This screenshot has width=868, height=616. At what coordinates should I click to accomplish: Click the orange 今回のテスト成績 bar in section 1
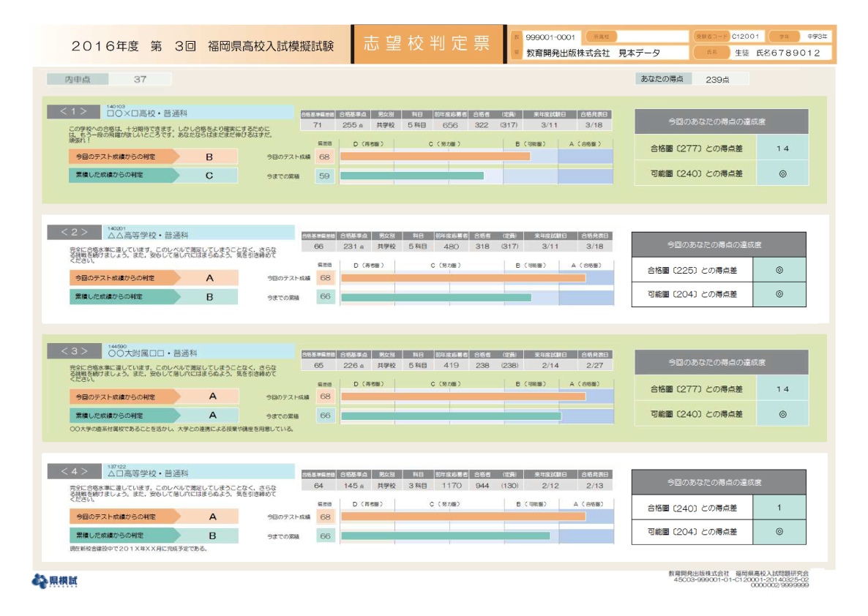[x=435, y=157]
